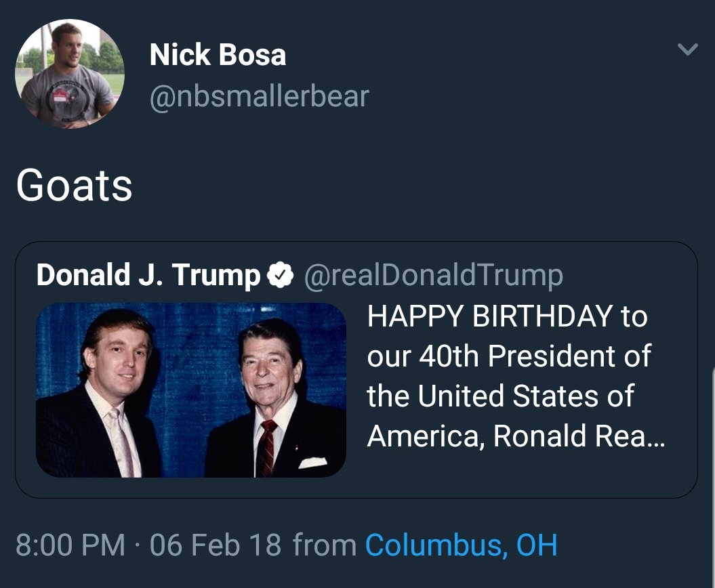The width and height of the screenshot is (715, 588).
Task: Open the Columbus, OH location link
Action: tap(461, 545)
